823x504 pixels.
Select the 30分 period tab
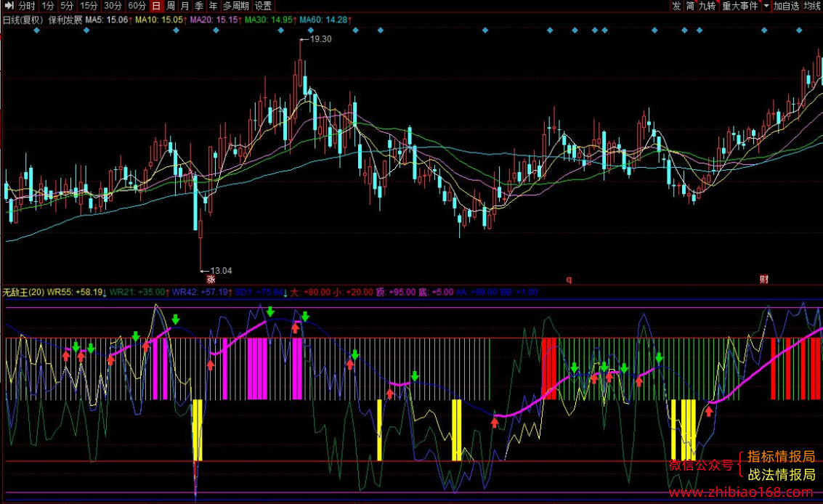[x=113, y=6]
